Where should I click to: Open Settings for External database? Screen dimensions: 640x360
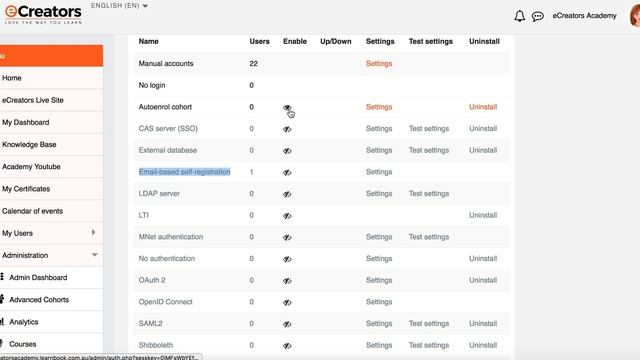(379, 150)
